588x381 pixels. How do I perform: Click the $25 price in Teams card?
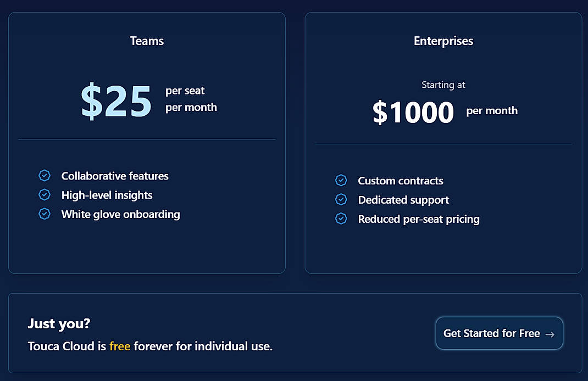point(117,101)
